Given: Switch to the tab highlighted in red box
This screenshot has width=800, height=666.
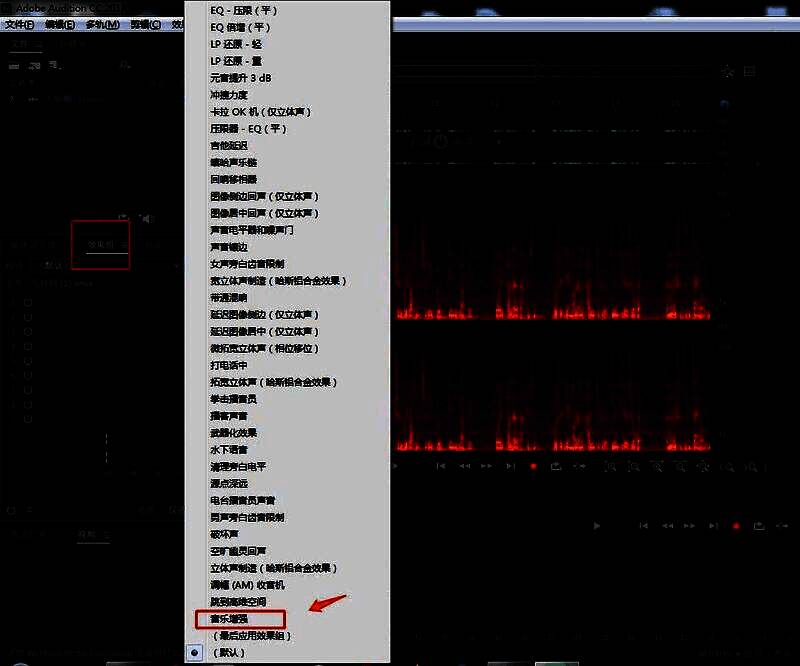Looking at the screenshot, I should 100,244.
